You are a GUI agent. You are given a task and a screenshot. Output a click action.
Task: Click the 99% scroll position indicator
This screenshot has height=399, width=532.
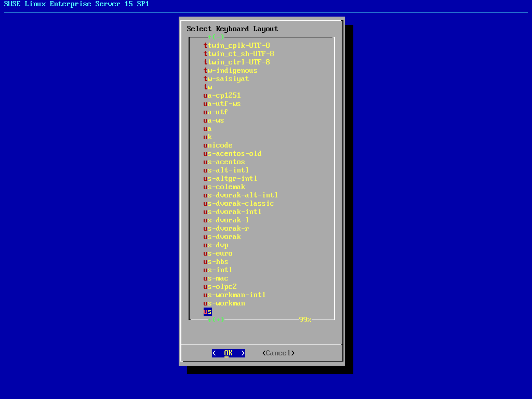click(305, 320)
